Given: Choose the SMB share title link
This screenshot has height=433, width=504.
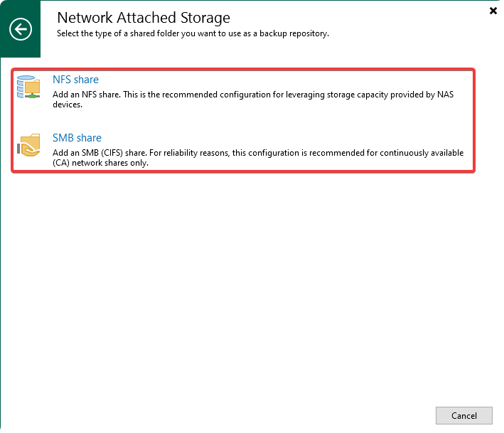Looking at the screenshot, I should tap(77, 138).
